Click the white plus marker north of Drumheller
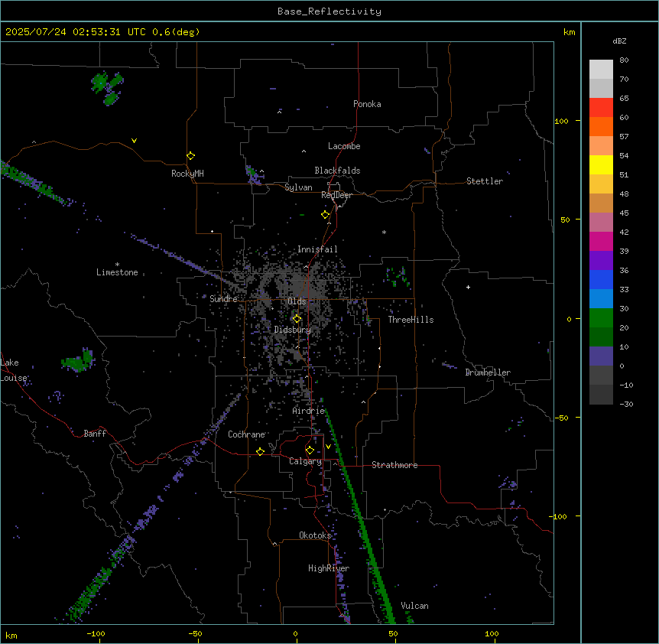The height and width of the screenshot is (644, 659). pos(468,287)
